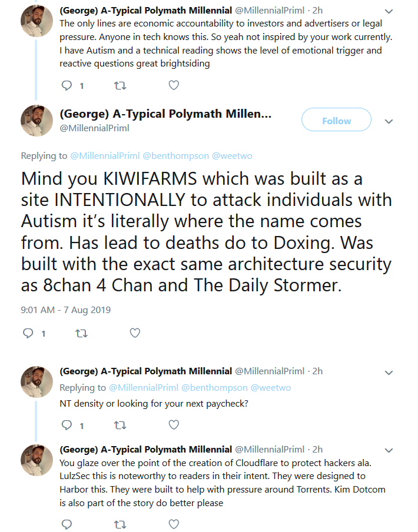Reply to the 'NT density' tweet

(x=67, y=425)
